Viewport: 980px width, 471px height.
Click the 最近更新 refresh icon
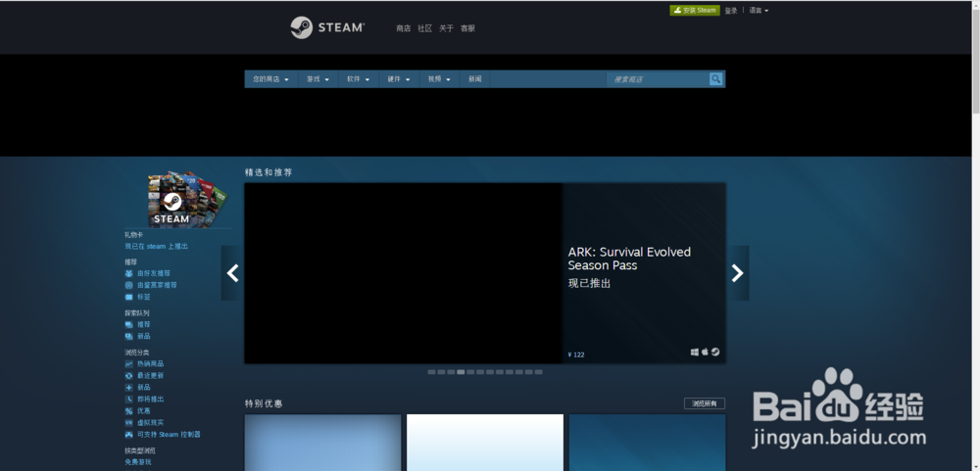pyautogui.click(x=128, y=375)
